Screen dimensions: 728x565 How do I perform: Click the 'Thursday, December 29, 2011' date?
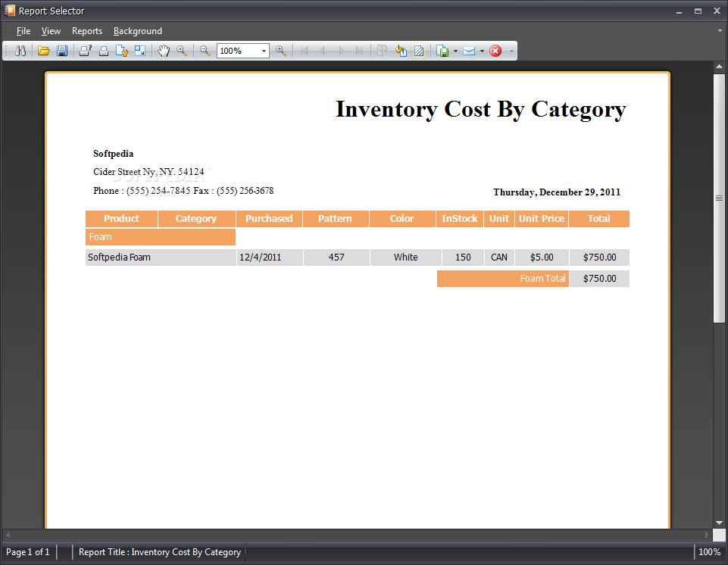(x=557, y=192)
